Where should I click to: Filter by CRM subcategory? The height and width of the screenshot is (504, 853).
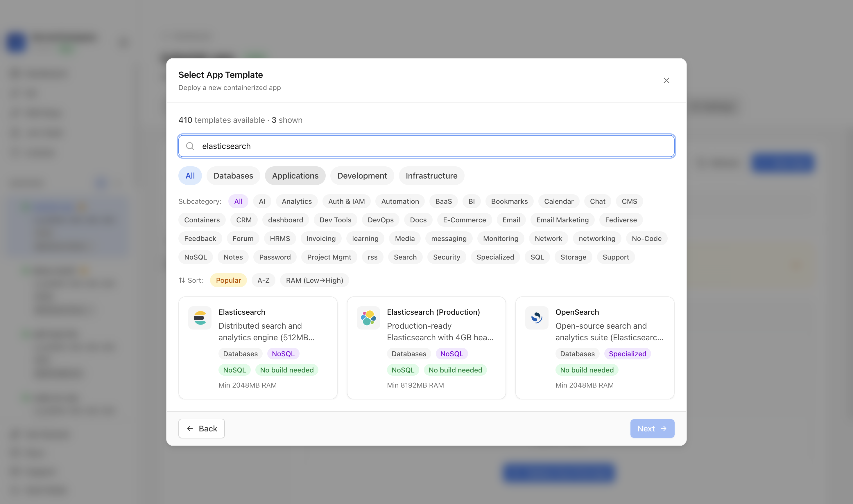(244, 220)
